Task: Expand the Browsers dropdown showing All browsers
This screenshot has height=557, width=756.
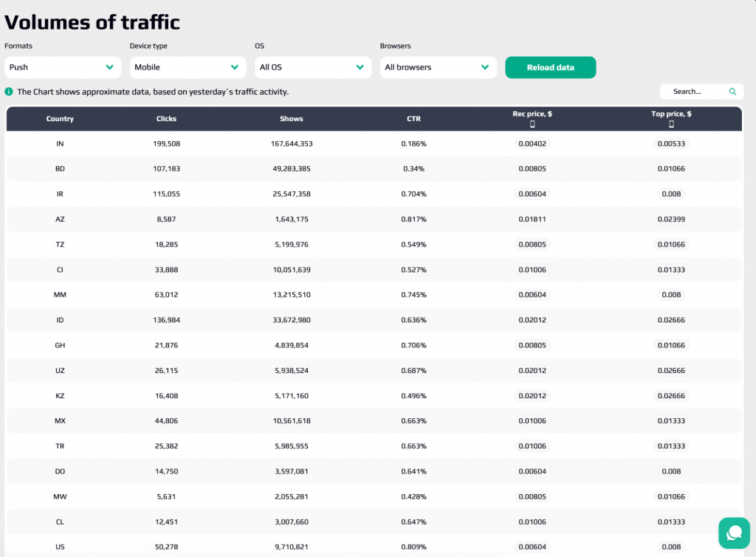Action: click(x=439, y=67)
